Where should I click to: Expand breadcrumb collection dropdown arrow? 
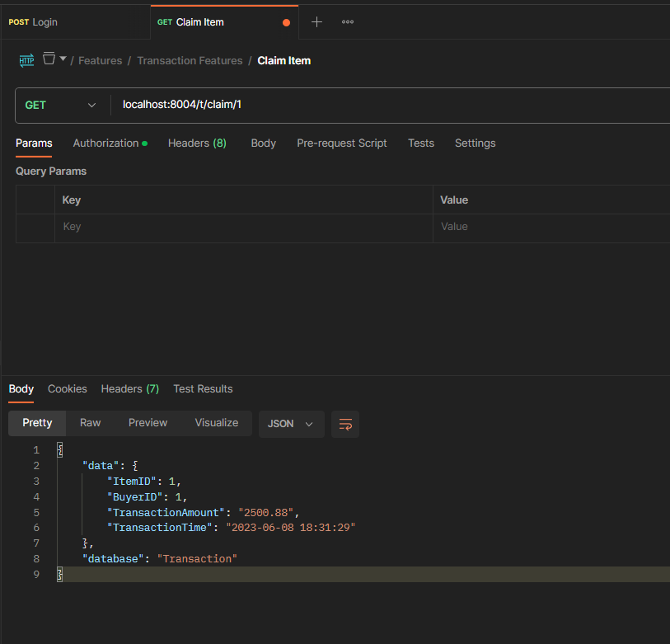tap(63, 59)
